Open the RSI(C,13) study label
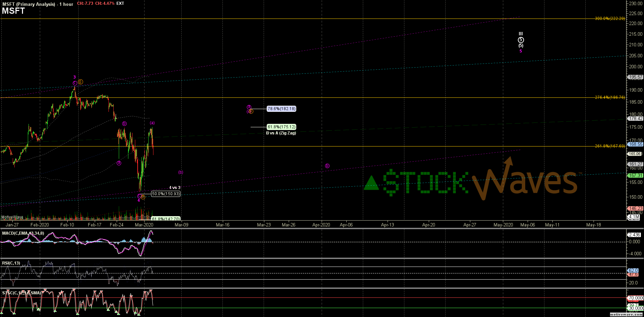Screen dimensions: 644x317 point(11,263)
